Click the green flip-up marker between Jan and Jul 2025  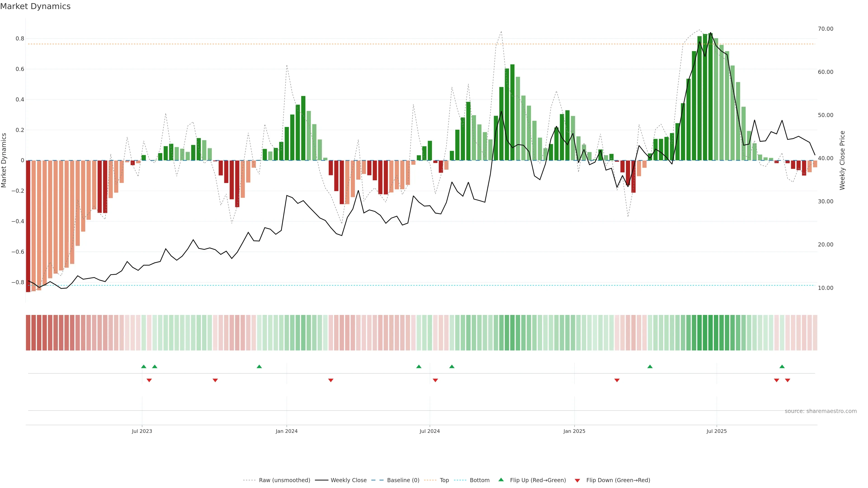pyautogui.click(x=650, y=366)
